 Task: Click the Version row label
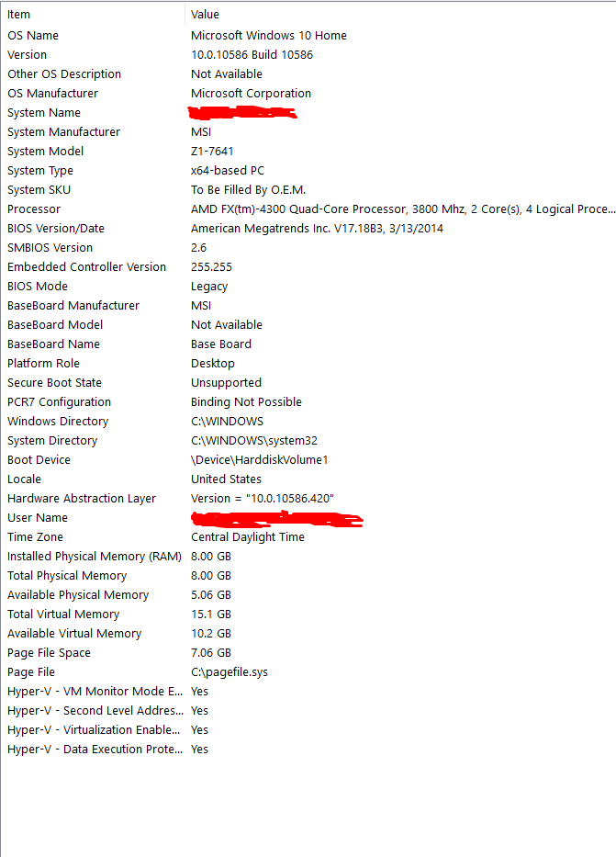[27, 55]
